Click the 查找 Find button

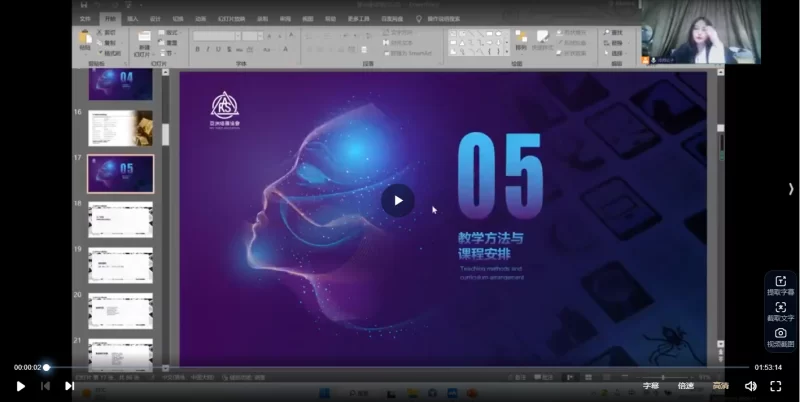613,33
